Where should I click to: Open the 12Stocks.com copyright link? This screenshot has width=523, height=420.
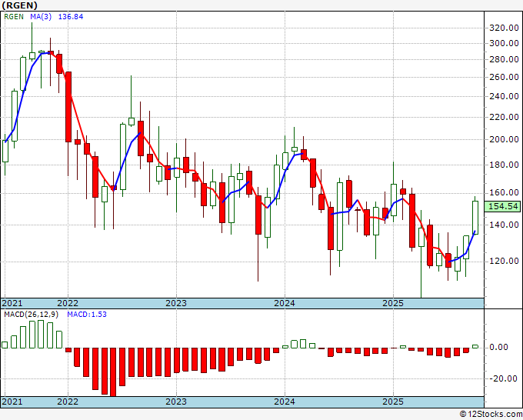point(491,415)
